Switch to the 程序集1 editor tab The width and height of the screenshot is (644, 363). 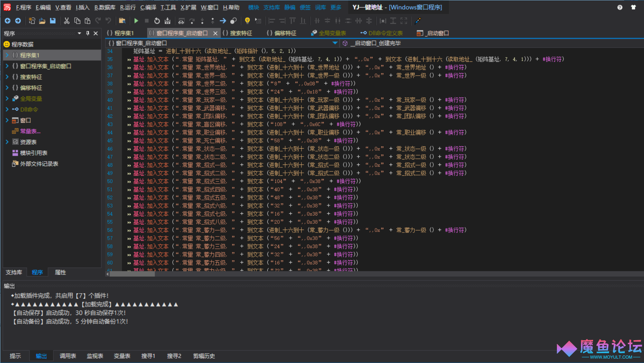click(120, 33)
